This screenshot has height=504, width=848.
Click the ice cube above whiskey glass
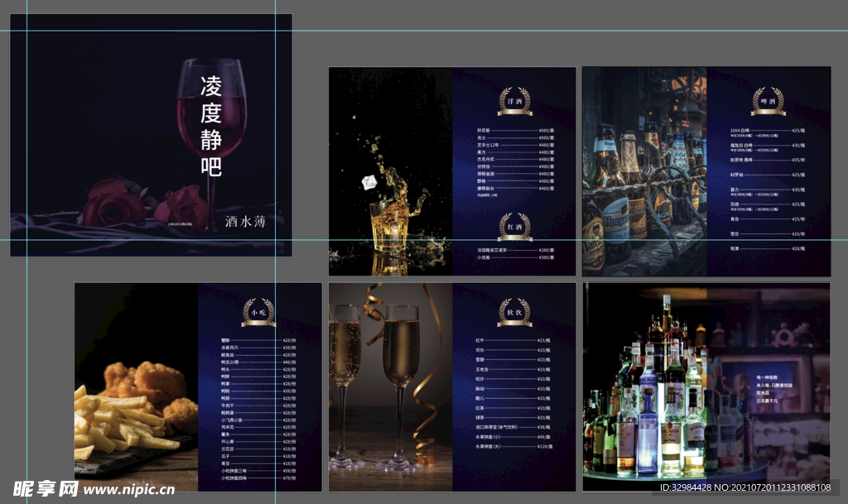click(x=368, y=181)
